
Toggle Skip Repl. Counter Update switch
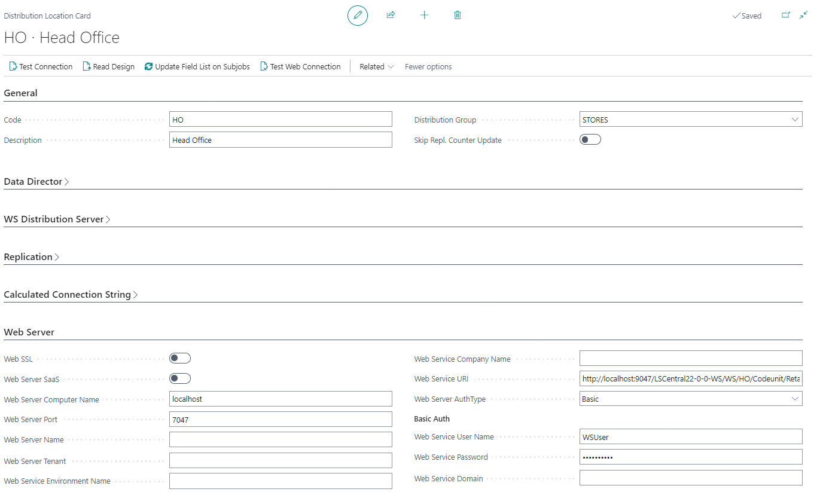coord(590,139)
